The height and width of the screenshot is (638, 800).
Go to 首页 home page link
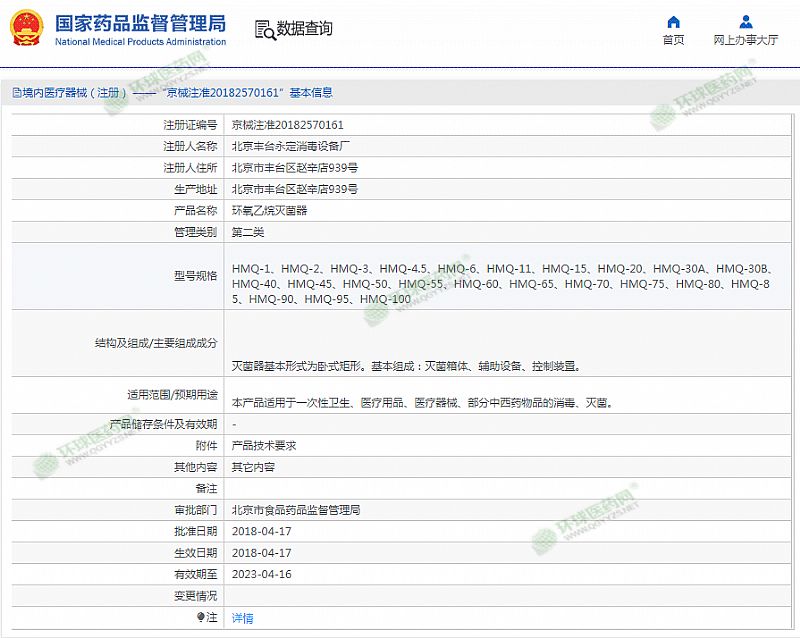pyautogui.click(x=673, y=40)
